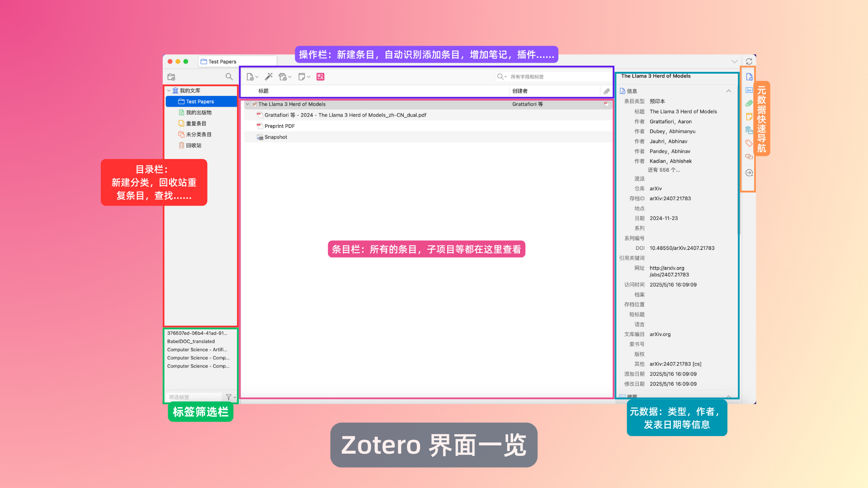
Task: Click the 日期 value 2024-11-23
Action: pos(664,219)
